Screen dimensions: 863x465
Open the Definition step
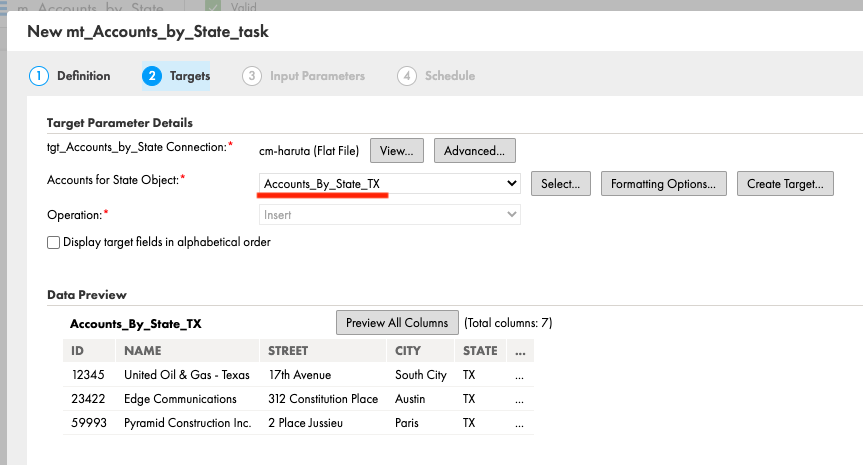click(x=70, y=76)
